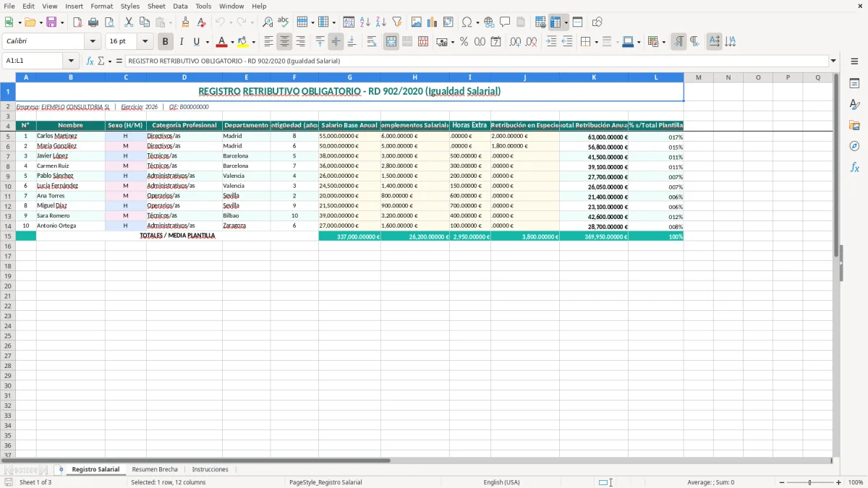This screenshot has width=868, height=488.
Task: Open sidebar Properties deck
Action: (x=854, y=83)
